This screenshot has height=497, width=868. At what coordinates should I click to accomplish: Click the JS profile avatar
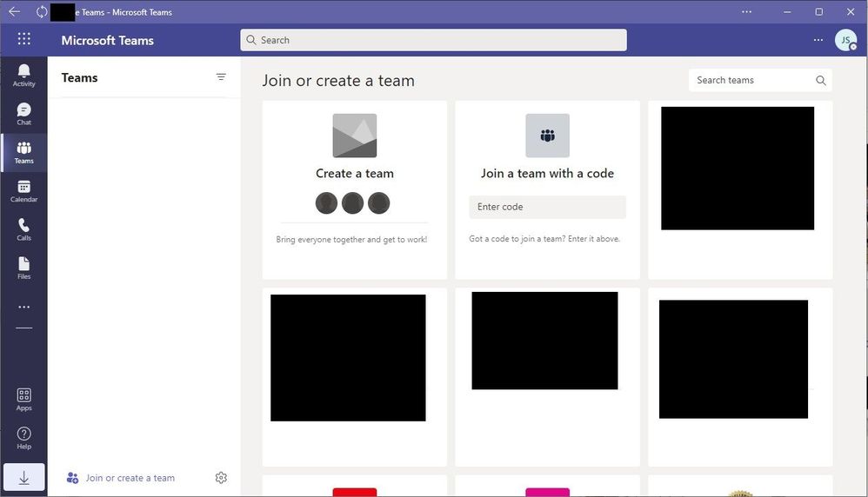tap(845, 40)
